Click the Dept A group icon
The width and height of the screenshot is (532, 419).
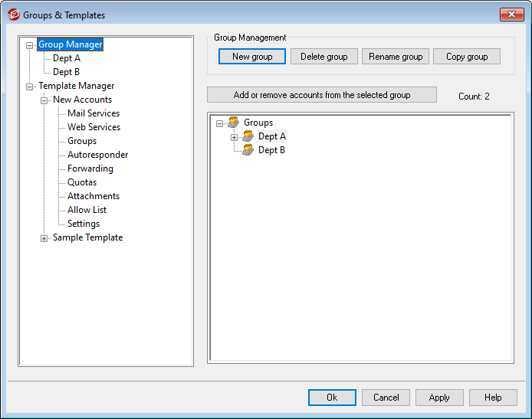click(248, 136)
